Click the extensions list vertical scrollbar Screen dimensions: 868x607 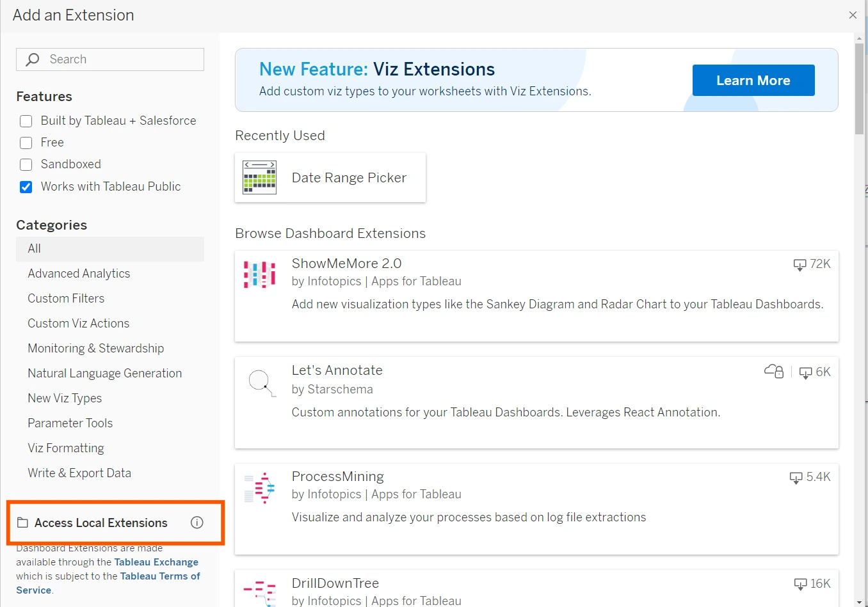click(x=859, y=90)
